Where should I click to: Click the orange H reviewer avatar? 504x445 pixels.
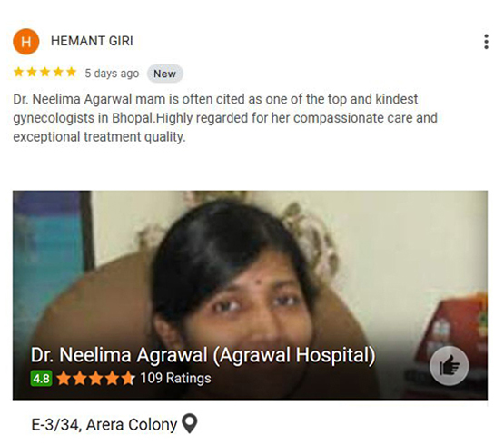coord(26,42)
